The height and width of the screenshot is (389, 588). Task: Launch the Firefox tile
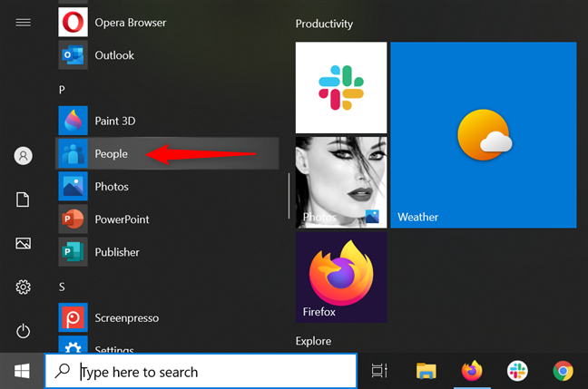pos(341,277)
